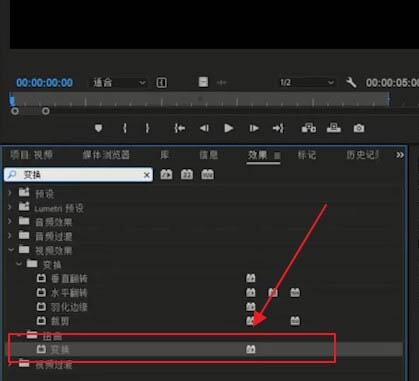The image size is (419, 381).
Task: Click the Insert clip button
Action: [309, 128]
